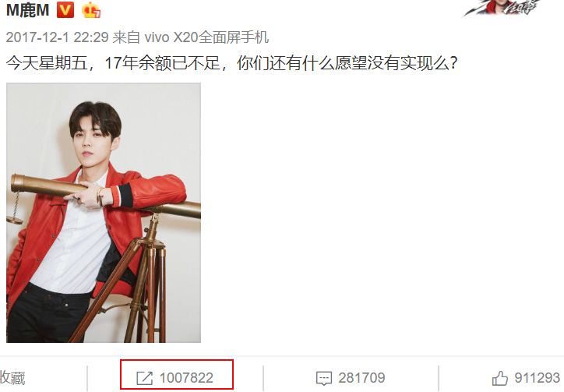564x392 pixels.
Task: Click the word 来自 before the device name
Action: tap(126, 37)
